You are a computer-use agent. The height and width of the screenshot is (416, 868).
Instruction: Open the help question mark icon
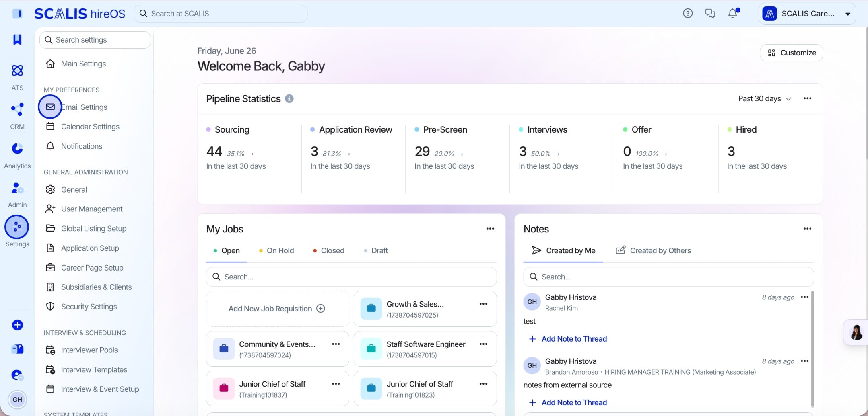[688, 13]
